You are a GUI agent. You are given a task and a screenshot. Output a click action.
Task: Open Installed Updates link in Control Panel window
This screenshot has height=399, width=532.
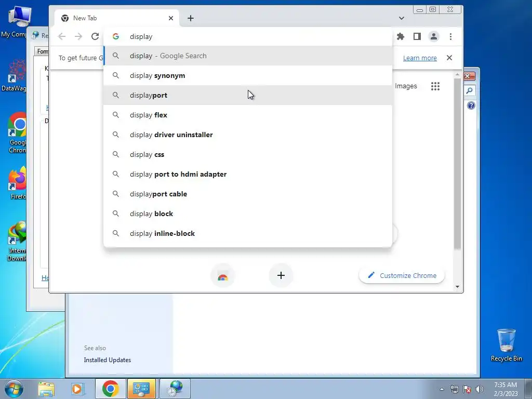point(107,360)
